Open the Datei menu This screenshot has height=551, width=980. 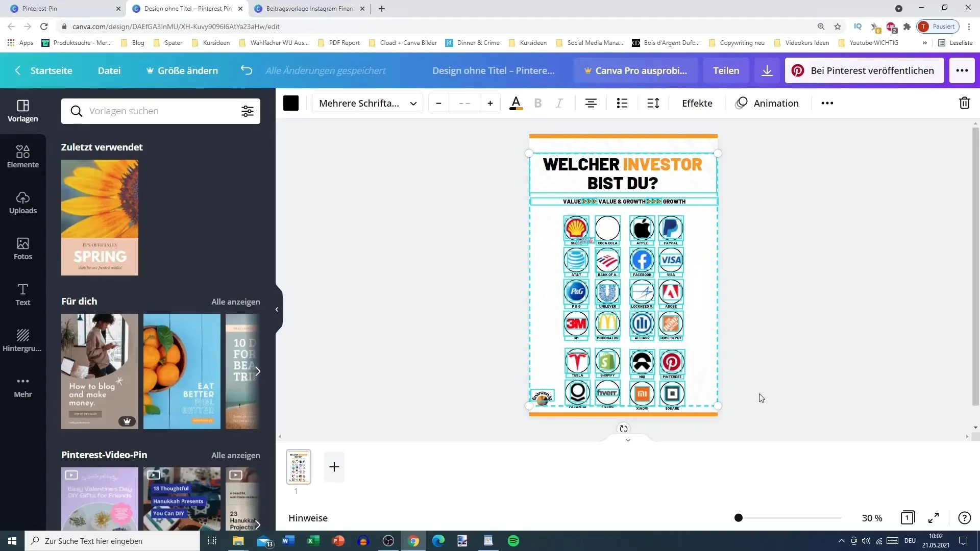[109, 70]
